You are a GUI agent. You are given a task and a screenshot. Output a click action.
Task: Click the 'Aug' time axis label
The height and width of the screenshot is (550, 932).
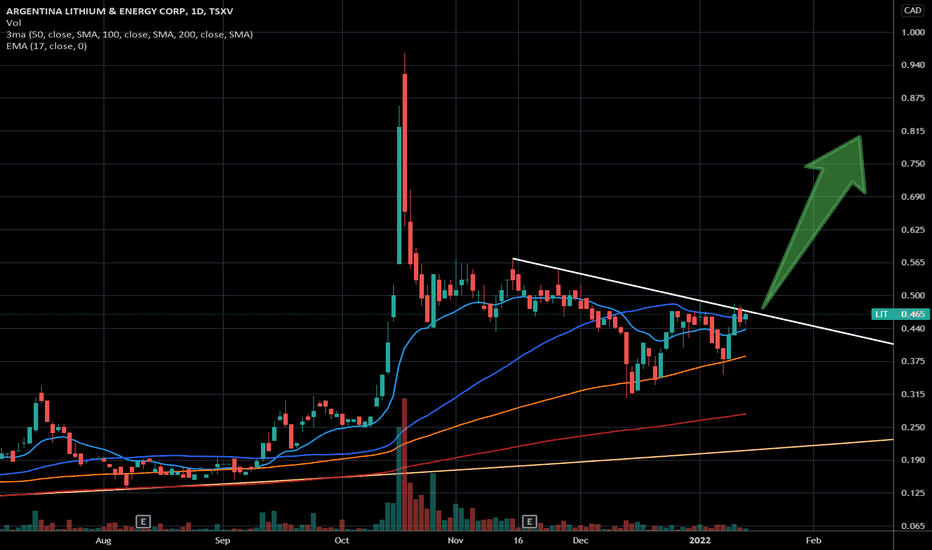click(x=103, y=540)
